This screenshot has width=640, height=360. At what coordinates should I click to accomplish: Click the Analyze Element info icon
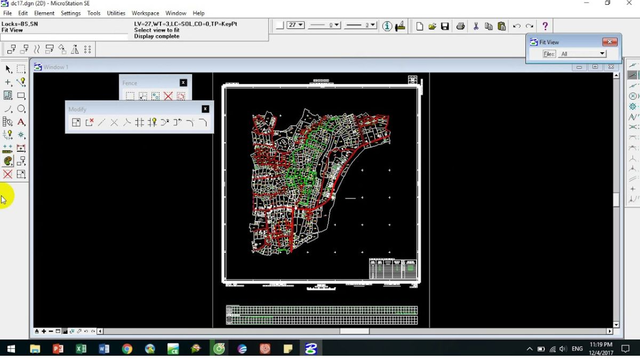[387, 27]
